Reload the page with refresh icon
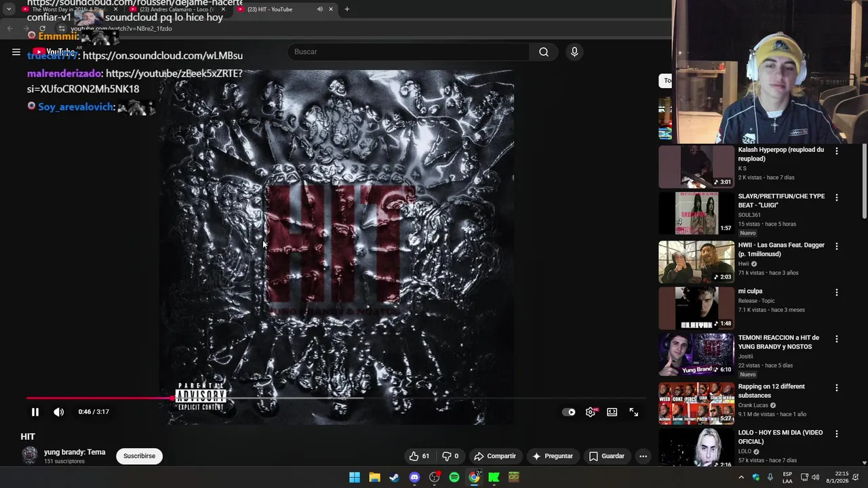Screen dimensions: 868x488 [x=42, y=28]
